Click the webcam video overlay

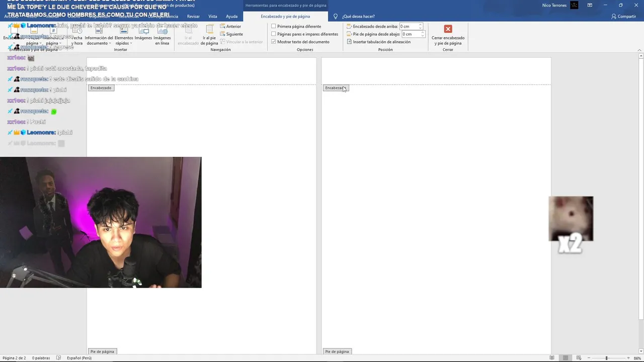click(x=101, y=222)
